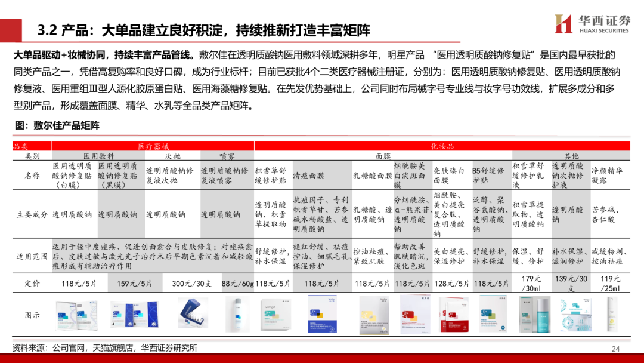Select the 清痘面膜 product package image
644x363 pixels.
point(322,315)
